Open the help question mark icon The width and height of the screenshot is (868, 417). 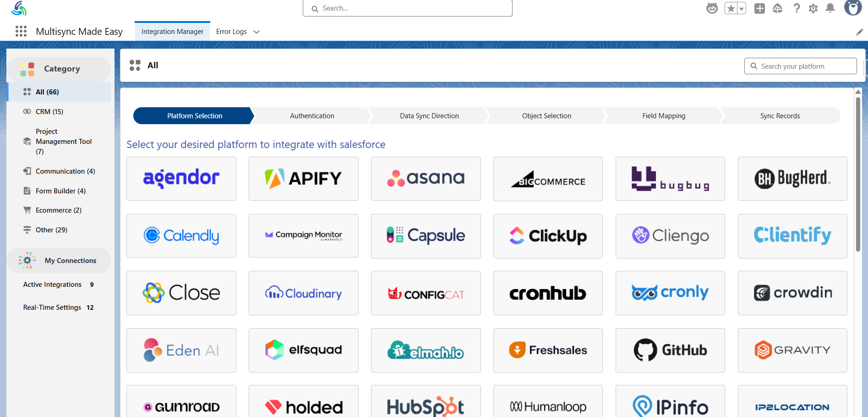(797, 8)
